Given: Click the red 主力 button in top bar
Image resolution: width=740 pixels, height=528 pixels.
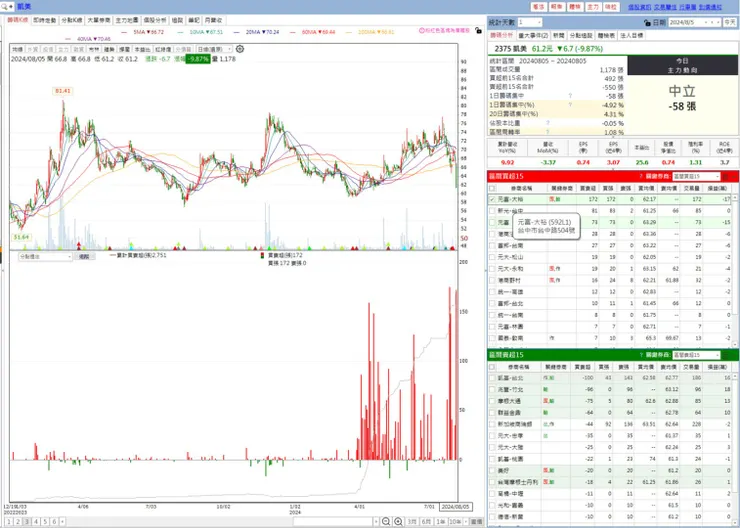Looking at the screenshot, I should [592, 7].
